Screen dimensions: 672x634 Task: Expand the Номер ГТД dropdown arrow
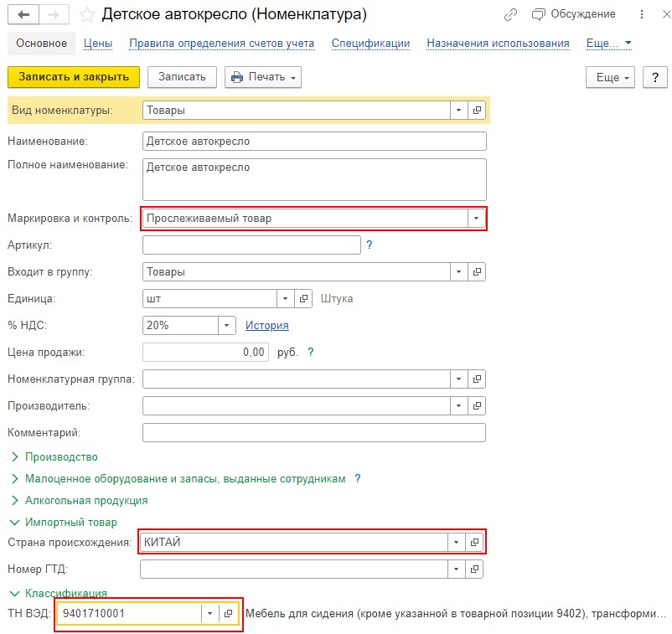456,570
